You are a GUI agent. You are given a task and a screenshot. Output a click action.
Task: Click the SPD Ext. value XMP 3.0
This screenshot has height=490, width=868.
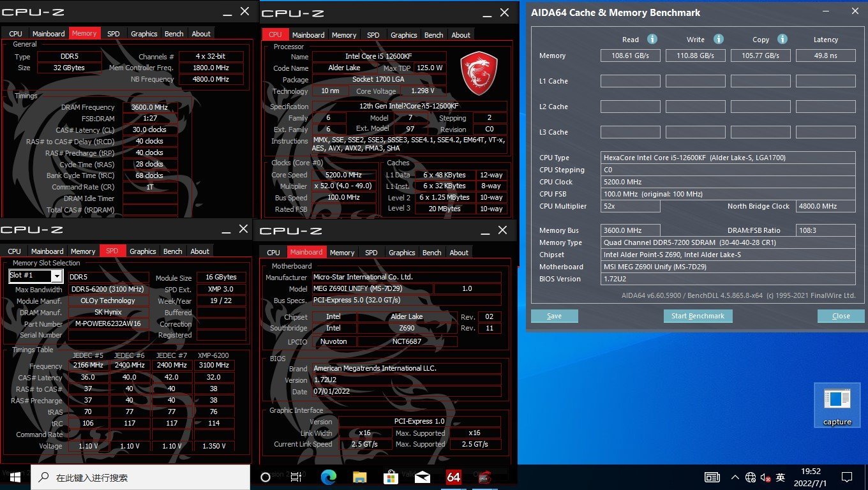221,289
